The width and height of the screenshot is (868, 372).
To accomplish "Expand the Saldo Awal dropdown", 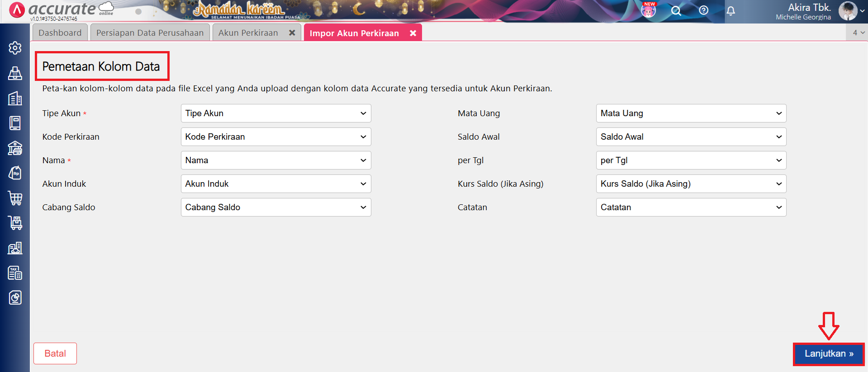I will pos(691,137).
